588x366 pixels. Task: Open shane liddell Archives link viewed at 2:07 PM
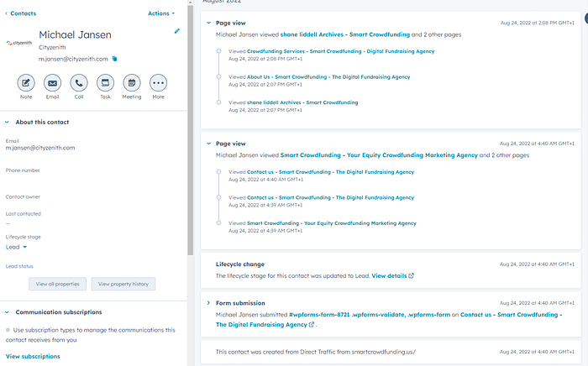[x=302, y=102]
